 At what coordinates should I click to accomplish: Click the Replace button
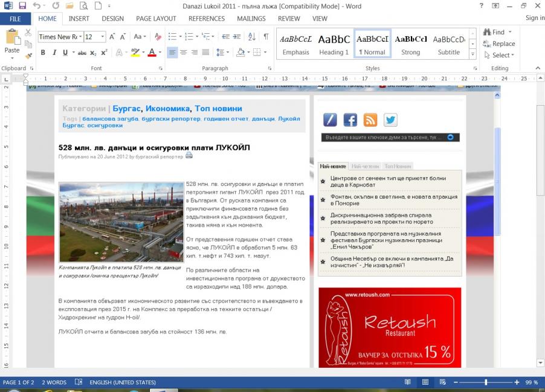pos(499,43)
